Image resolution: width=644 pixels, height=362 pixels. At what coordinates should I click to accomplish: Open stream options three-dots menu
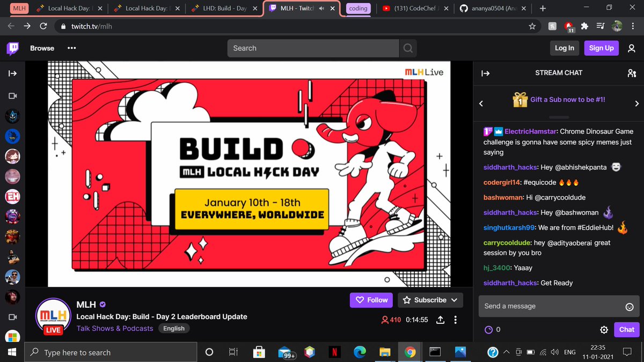coord(456,320)
